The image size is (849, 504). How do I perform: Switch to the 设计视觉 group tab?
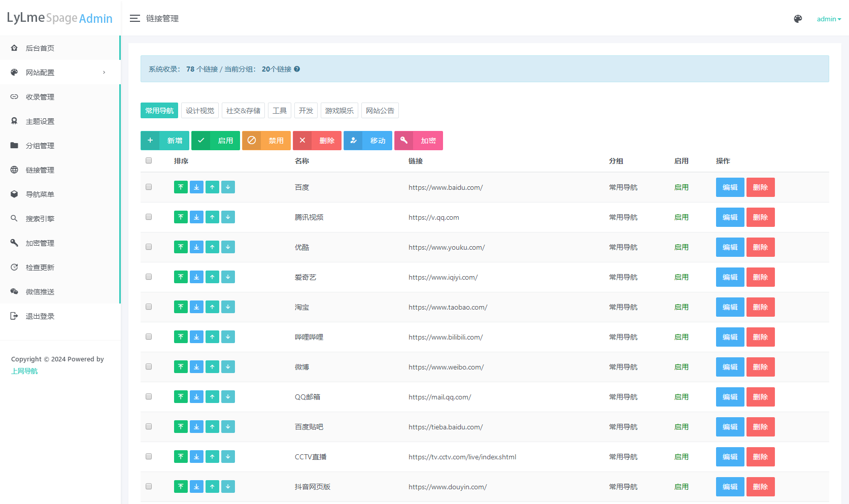(x=200, y=111)
